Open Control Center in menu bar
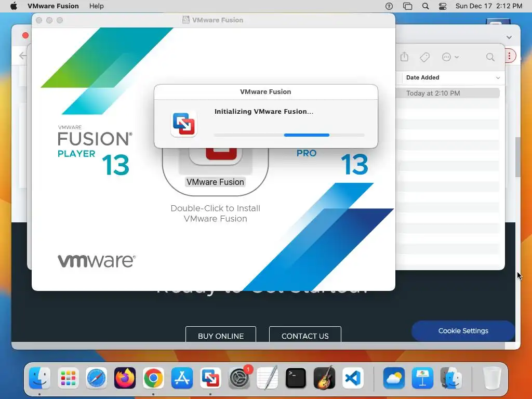This screenshot has height=399, width=532. [443, 6]
